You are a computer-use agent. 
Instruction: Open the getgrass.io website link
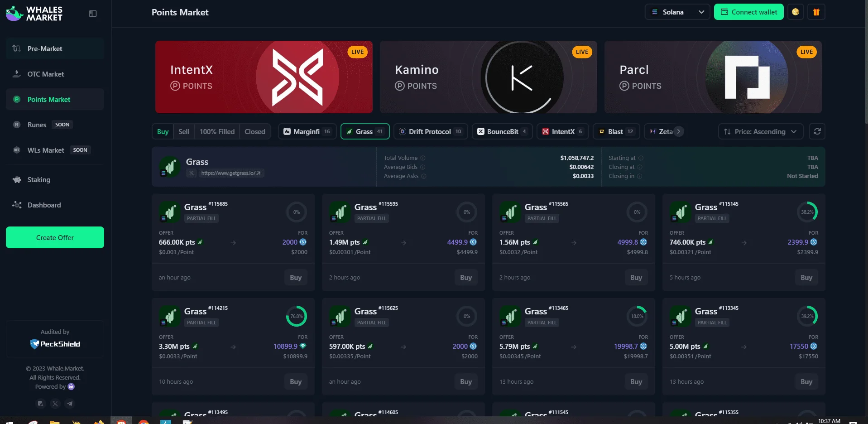231,173
